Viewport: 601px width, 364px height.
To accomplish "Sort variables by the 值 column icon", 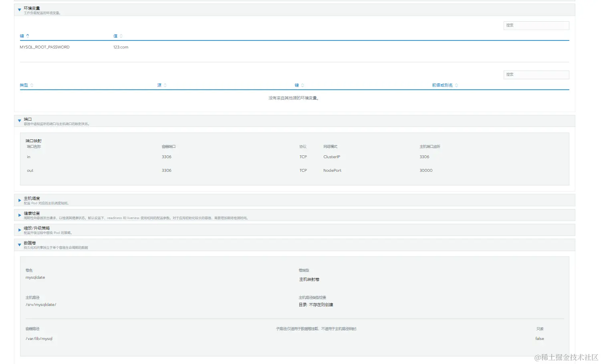I will click(x=121, y=36).
